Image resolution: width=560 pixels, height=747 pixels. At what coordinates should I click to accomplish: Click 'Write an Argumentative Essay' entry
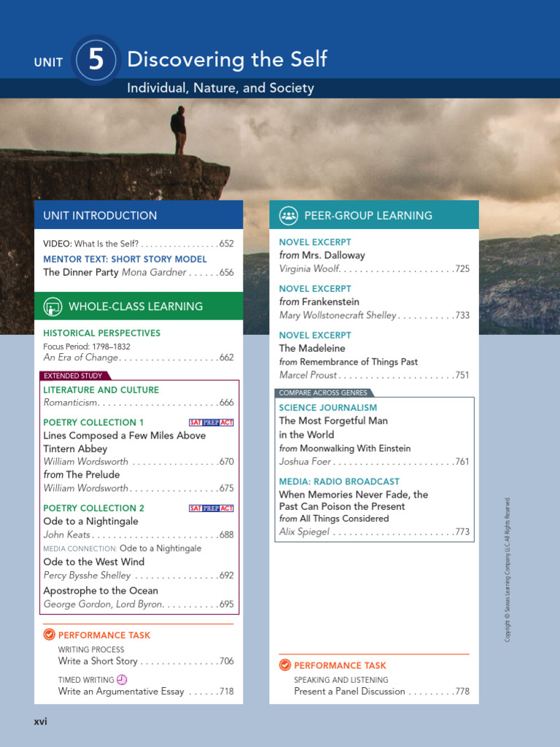click(121, 692)
